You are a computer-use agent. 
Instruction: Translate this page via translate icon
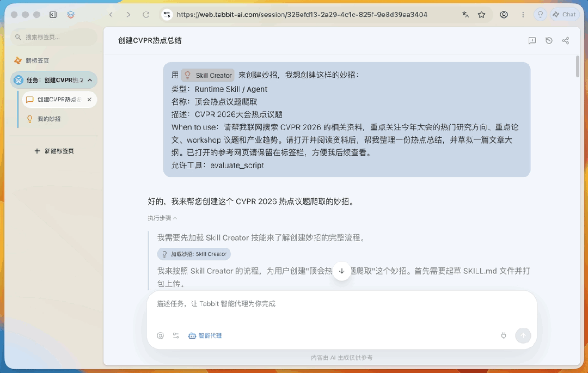point(465,15)
